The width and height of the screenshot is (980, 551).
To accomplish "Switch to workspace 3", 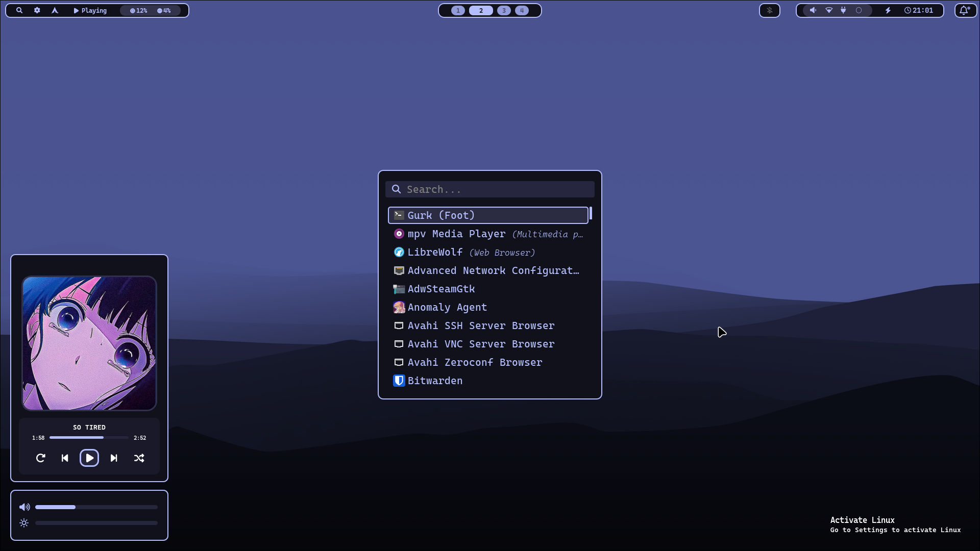I will tap(504, 10).
